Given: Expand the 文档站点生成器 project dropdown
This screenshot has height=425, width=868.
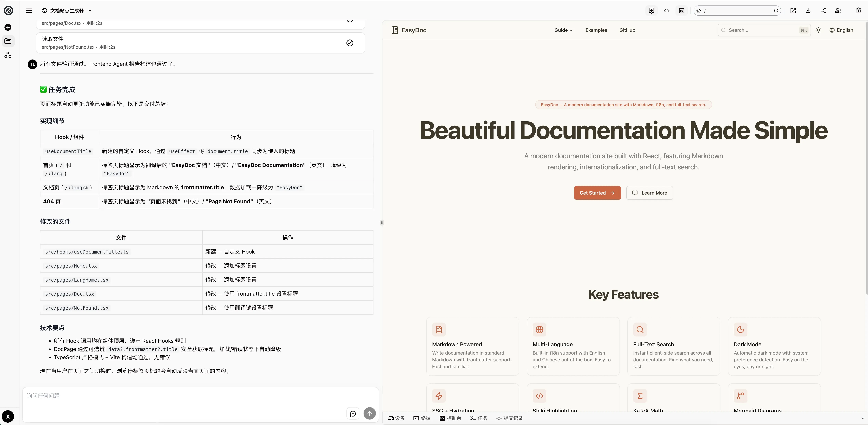Looking at the screenshot, I should (67, 10).
